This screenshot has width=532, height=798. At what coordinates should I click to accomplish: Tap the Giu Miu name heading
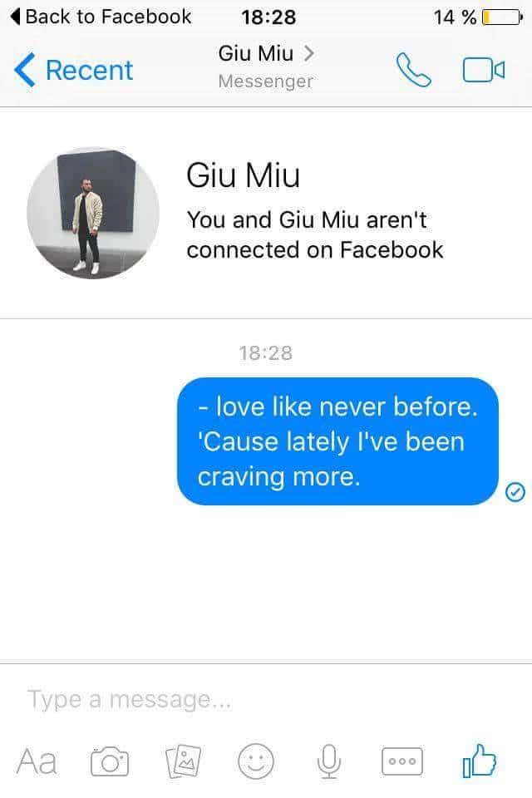point(243,175)
